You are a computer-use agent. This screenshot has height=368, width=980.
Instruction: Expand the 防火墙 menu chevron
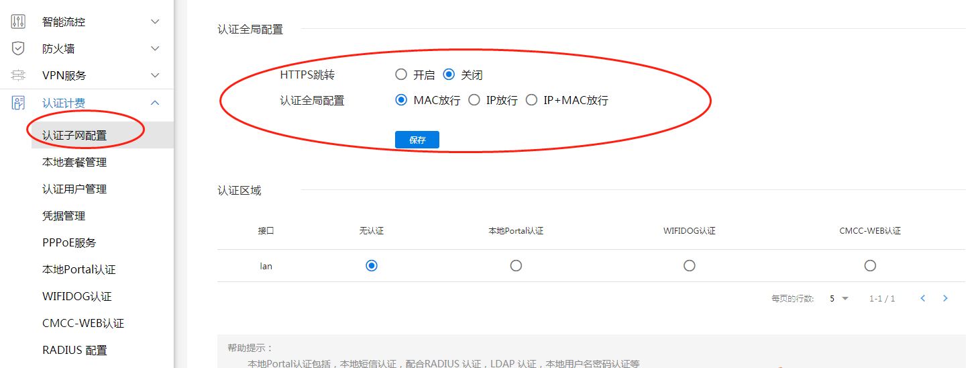(155, 48)
